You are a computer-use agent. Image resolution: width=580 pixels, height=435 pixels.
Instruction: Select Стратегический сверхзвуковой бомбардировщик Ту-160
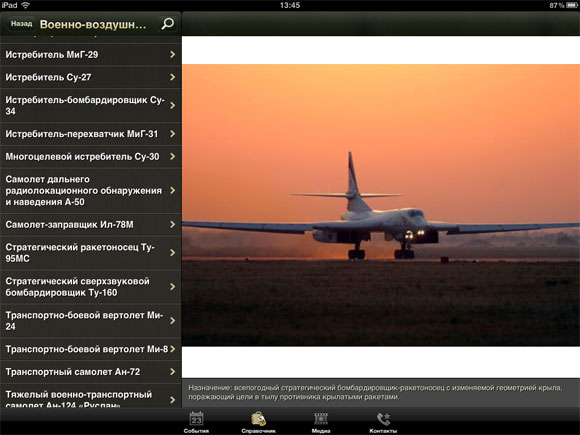click(x=91, y=287)
